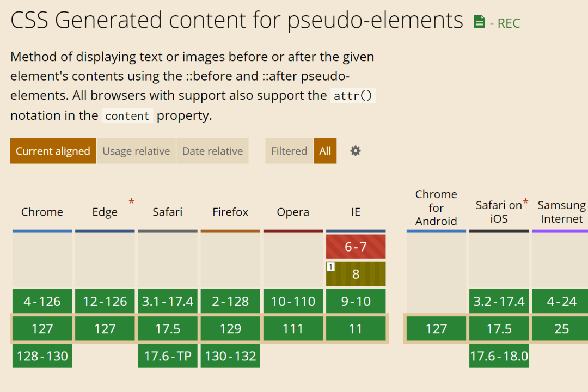Click the asterisk beside Safari on iOS
588x392 pixels.
pos(525,202)
